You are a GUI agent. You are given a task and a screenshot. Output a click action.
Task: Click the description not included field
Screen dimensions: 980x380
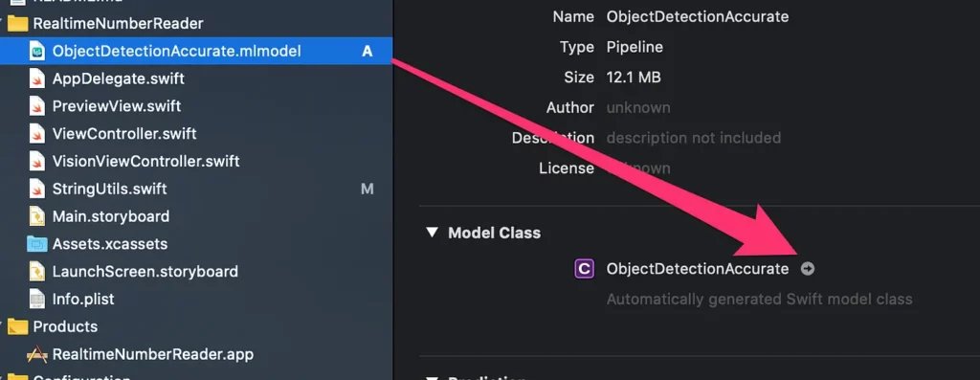click(694, 138)
